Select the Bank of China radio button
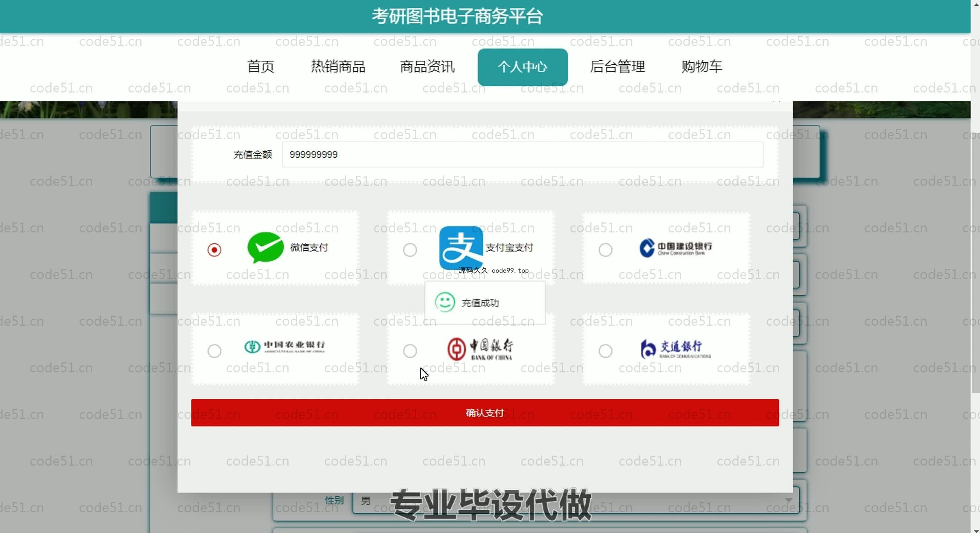 (410, 351)
